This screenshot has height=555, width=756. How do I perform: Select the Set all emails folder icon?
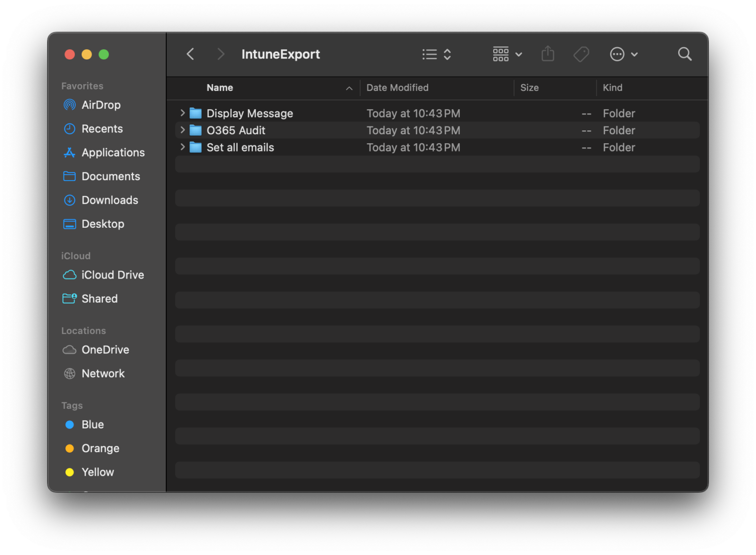(x=196, y=147)
